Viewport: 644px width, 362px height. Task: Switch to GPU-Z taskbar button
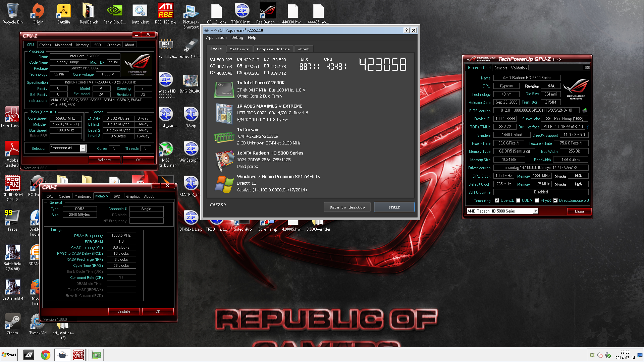point(96,355)
